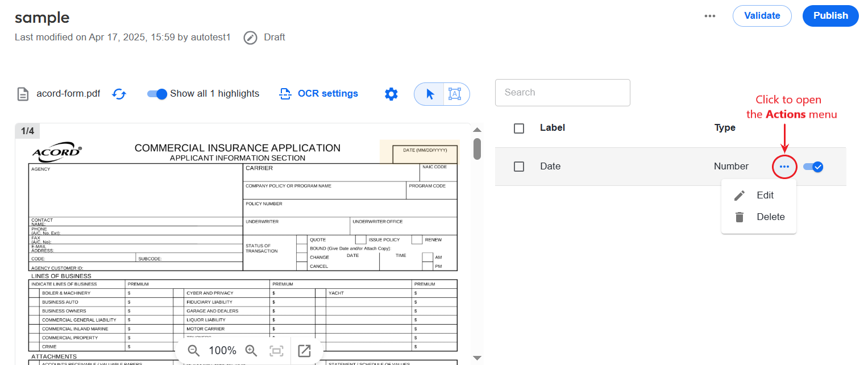Click the POLICY NUMBER field in form
Image resolution: width=868 pixels, height=365 pixels.
(x=350, y=208)
